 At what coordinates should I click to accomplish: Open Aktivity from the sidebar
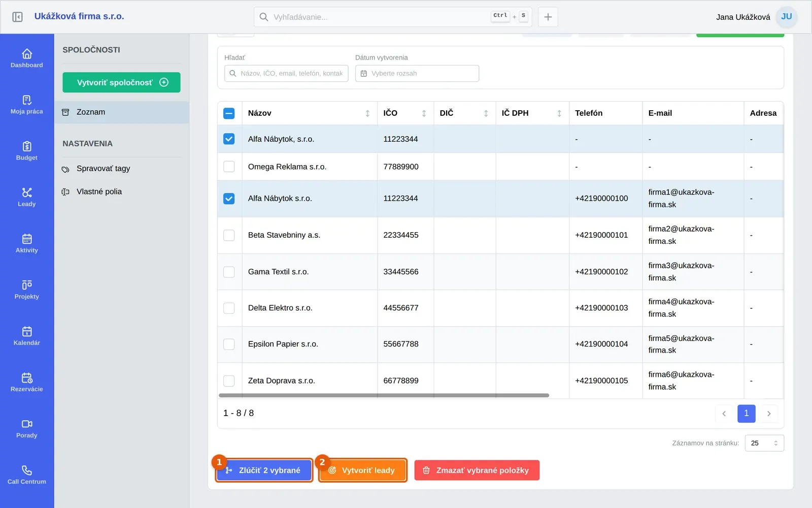pos(27,243)
